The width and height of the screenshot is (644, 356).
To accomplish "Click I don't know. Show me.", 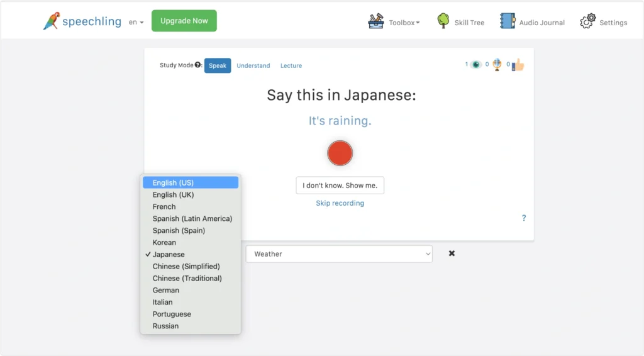I will pos(340,185).
